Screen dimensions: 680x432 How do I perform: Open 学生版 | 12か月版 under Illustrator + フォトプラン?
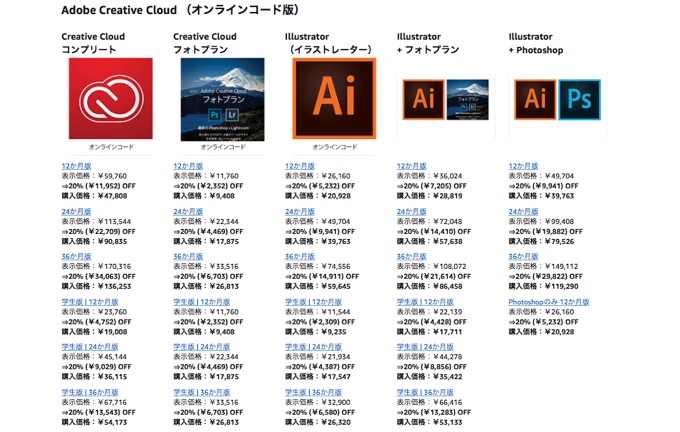425,302
